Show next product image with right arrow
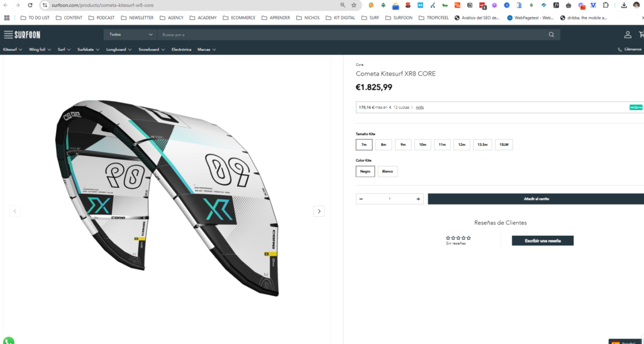The width and height of the screenshot is (644, 344). [x=319, y=211]
